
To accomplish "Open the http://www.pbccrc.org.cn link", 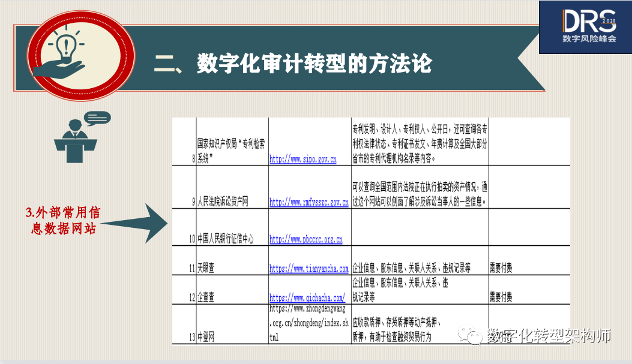I will 306,239.
